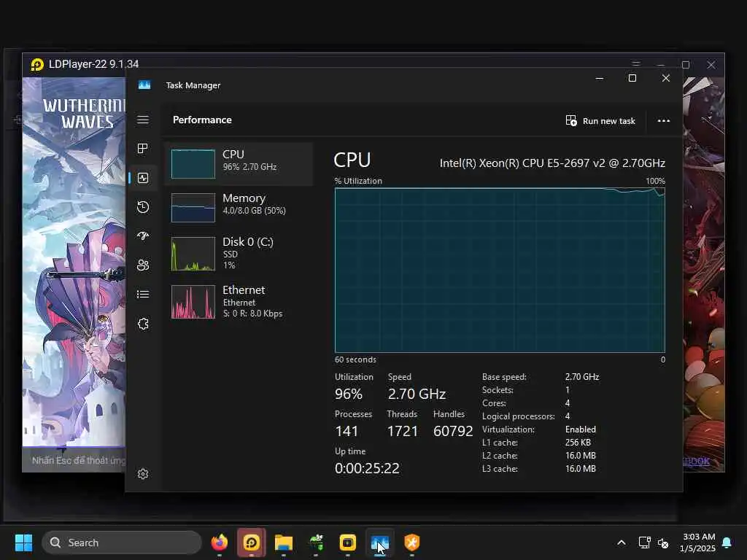Click the L3 cache 16.0 MB value
This screenshot has width=747, height=560.
point(580,469)
